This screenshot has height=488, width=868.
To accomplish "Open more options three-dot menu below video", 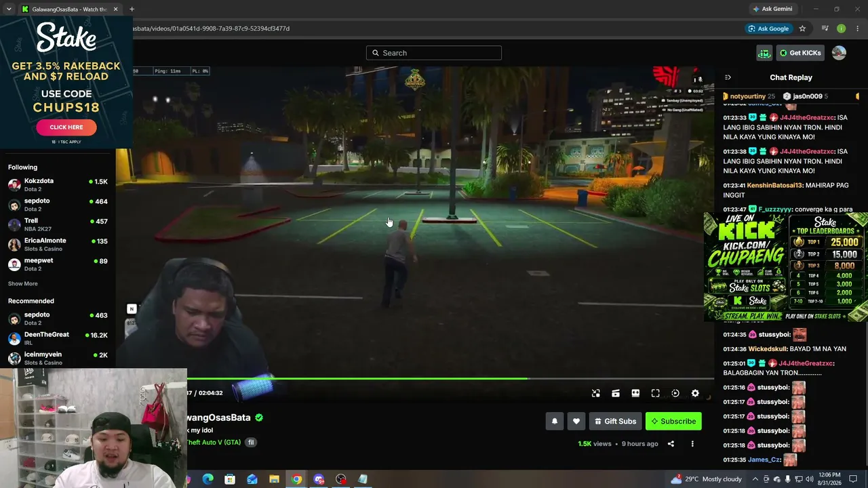I will pos(692,444).
